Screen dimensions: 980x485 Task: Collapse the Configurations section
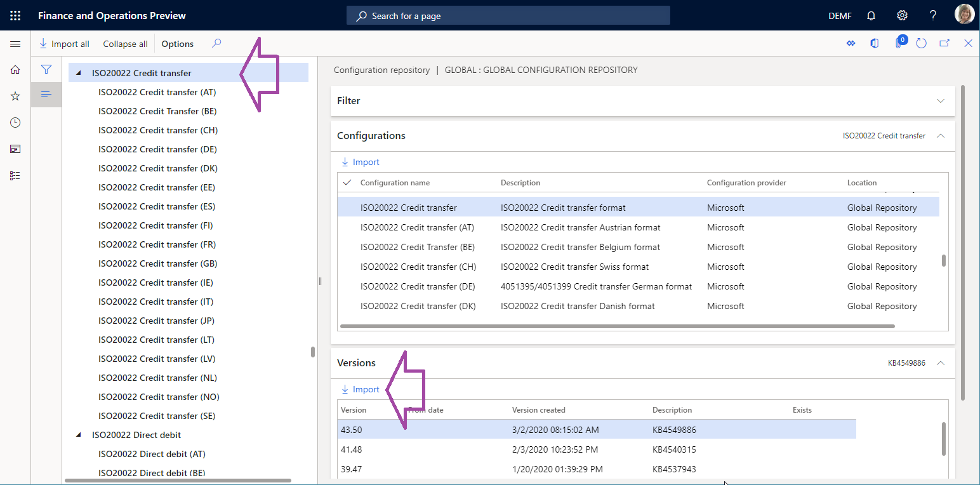[x=940, y=135]
